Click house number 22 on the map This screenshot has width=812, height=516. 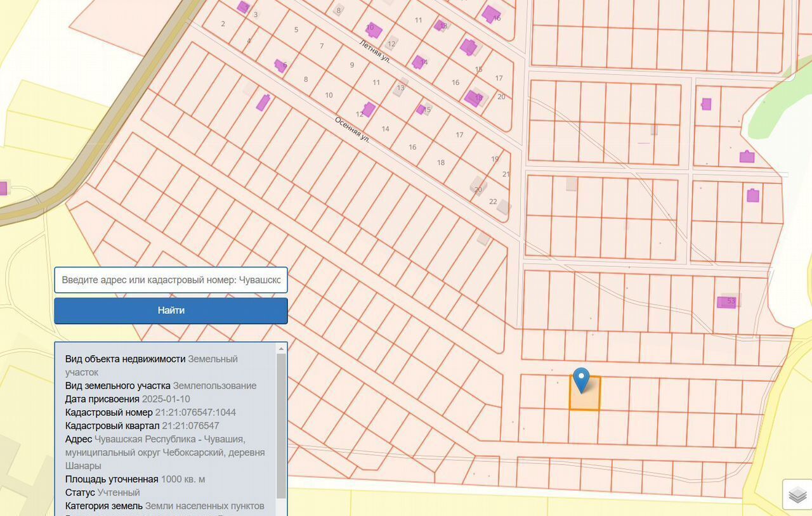tap(493, 202)
